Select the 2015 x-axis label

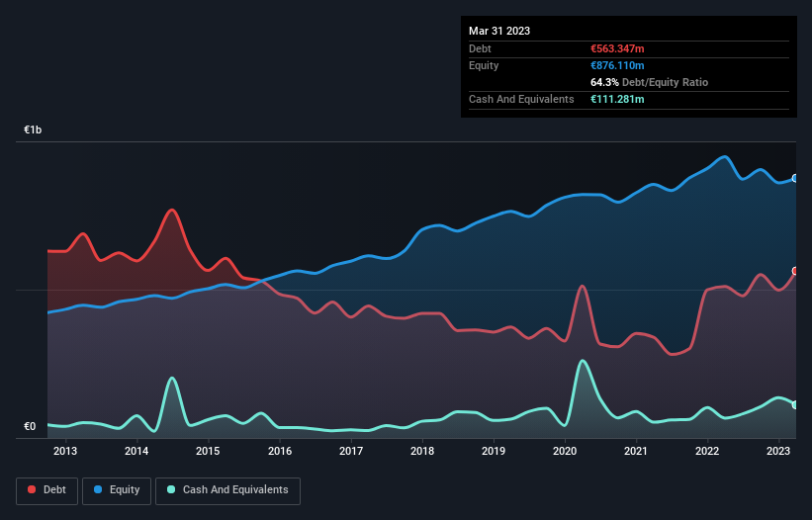[208, 451]
